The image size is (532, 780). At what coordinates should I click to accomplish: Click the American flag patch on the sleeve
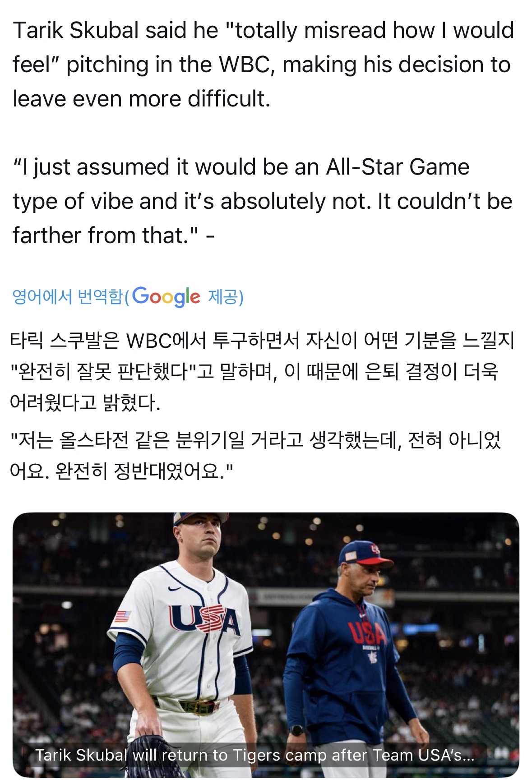[x=122, y=615]
